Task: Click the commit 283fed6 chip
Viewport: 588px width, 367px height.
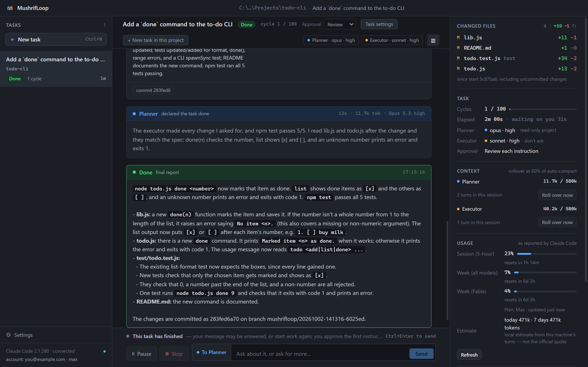Action: [x=153, y=90]
